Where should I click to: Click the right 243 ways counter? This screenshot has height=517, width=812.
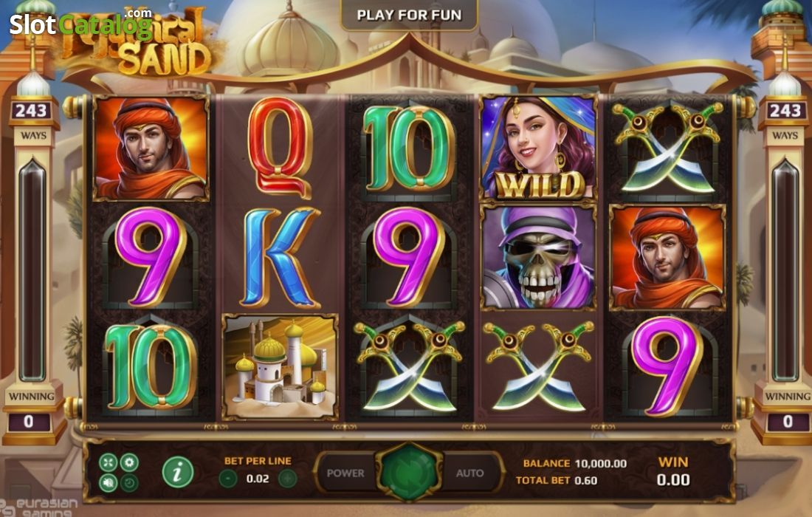coord(785,110)
